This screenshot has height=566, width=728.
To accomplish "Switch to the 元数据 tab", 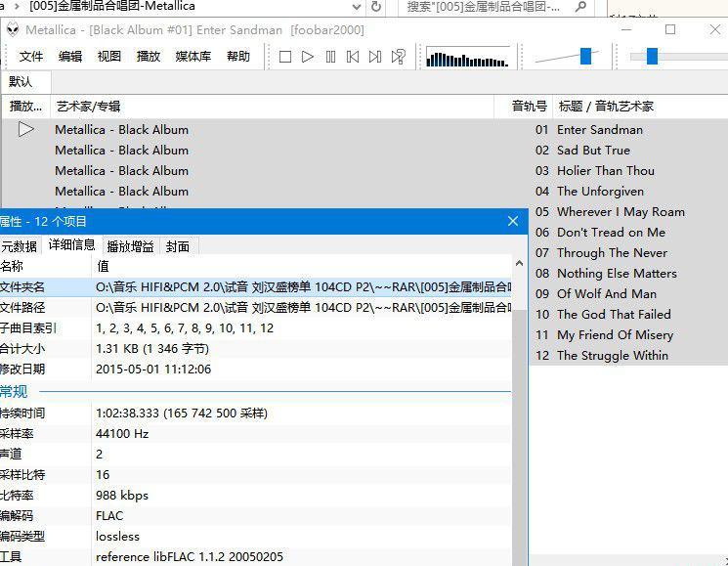I will 19,246.
